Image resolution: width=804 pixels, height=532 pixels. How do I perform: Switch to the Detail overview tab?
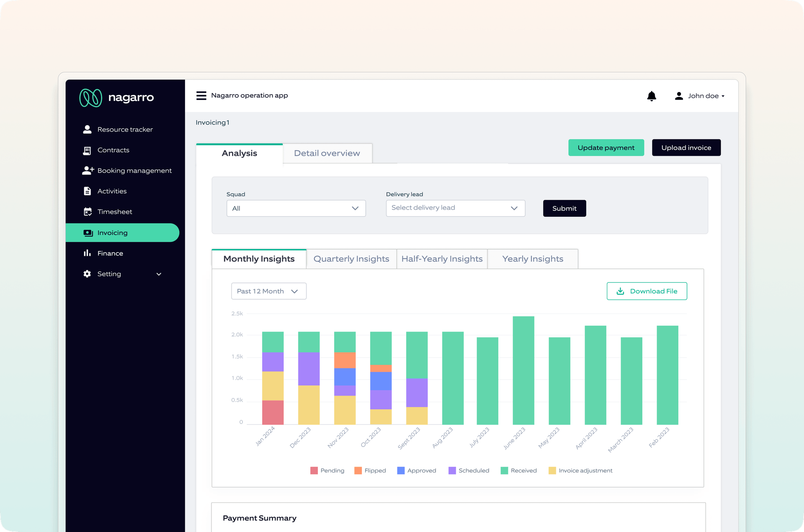click(x=327, y=153)
